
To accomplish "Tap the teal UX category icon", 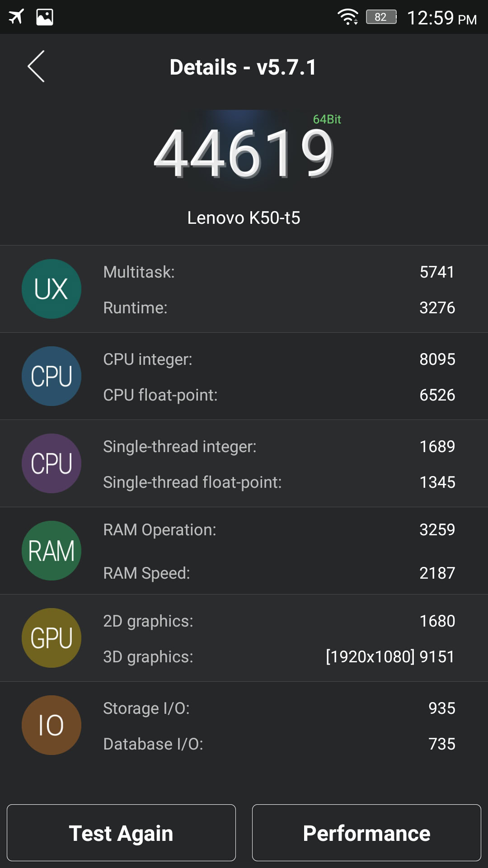I will click(52, 289).
